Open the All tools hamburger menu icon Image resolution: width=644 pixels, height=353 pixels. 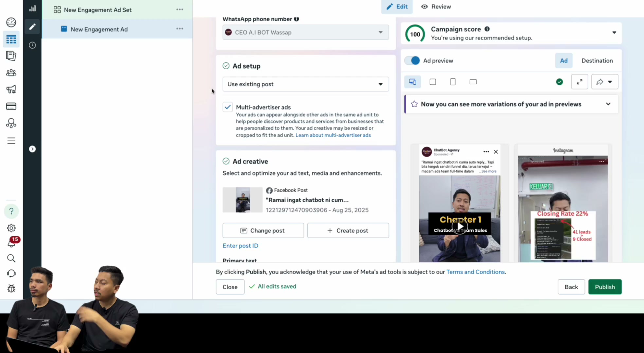pyautogui.click(x=11, y=141)
